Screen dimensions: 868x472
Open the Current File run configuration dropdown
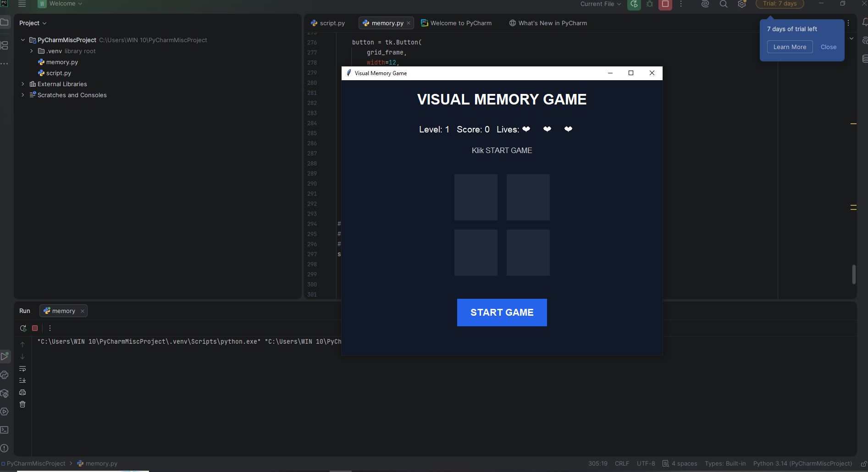point(601,4)
